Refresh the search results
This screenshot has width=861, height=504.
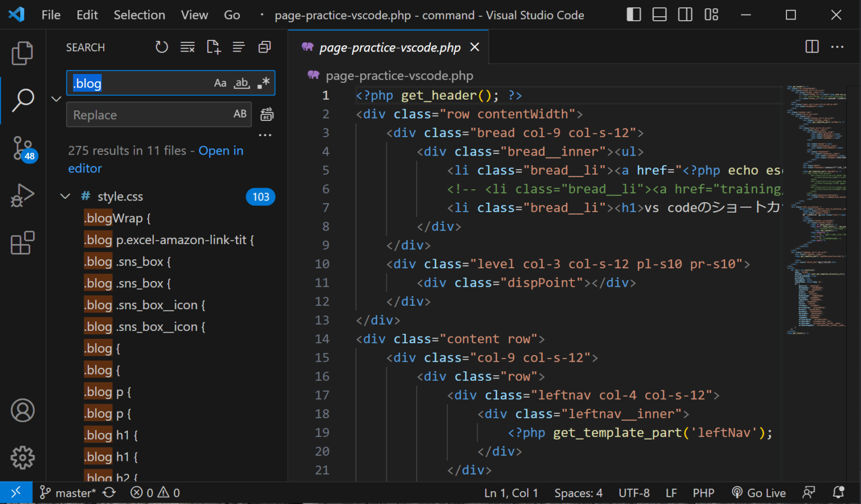[161, 48]
